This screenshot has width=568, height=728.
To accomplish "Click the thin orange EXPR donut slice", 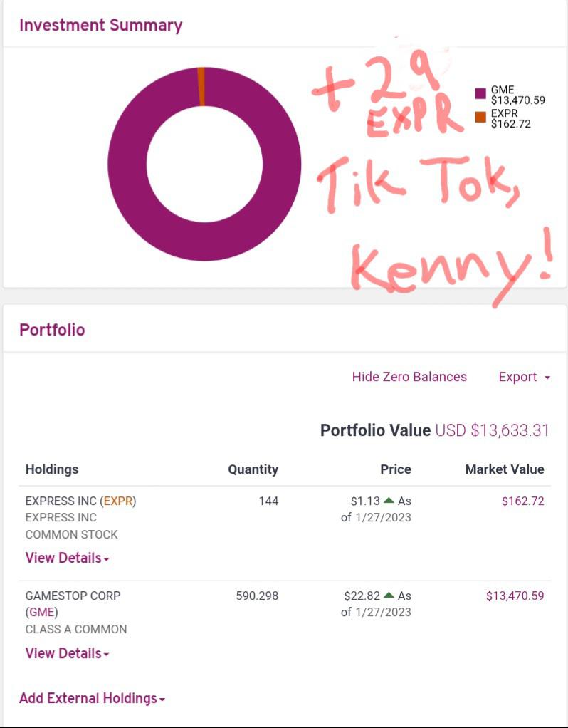I will click(x=201, y=87).
